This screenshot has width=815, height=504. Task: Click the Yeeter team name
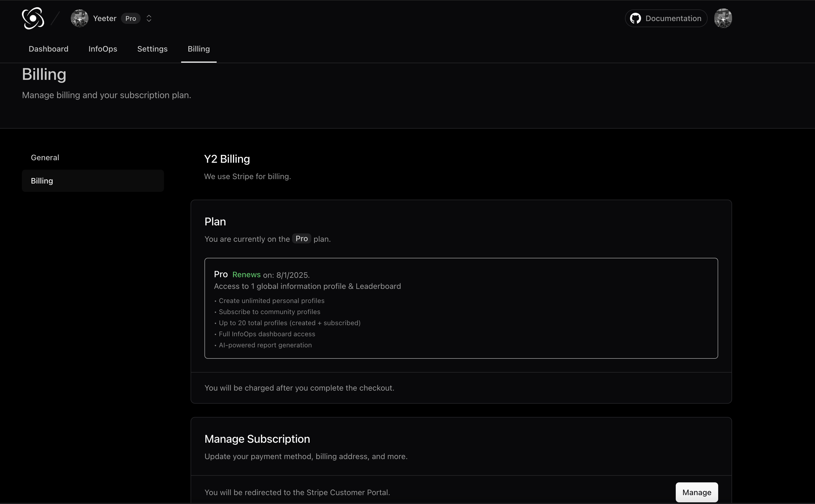coord(105,18)
